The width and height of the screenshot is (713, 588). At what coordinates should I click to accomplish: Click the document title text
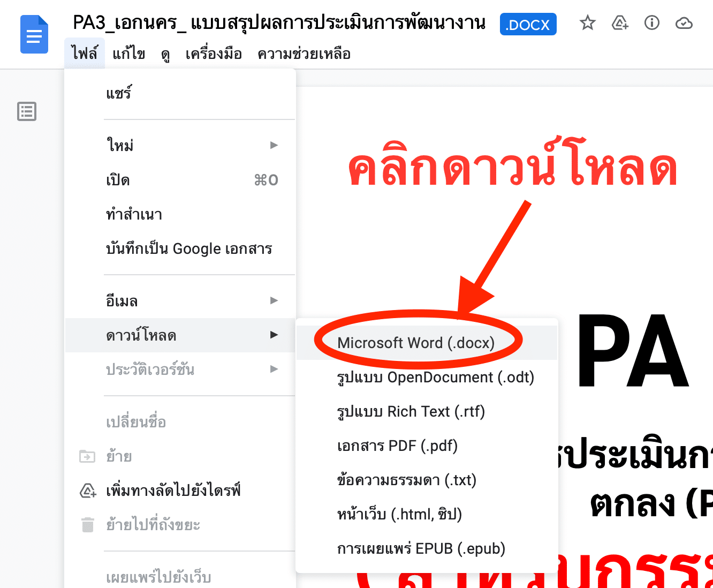[x=279, y=23]
